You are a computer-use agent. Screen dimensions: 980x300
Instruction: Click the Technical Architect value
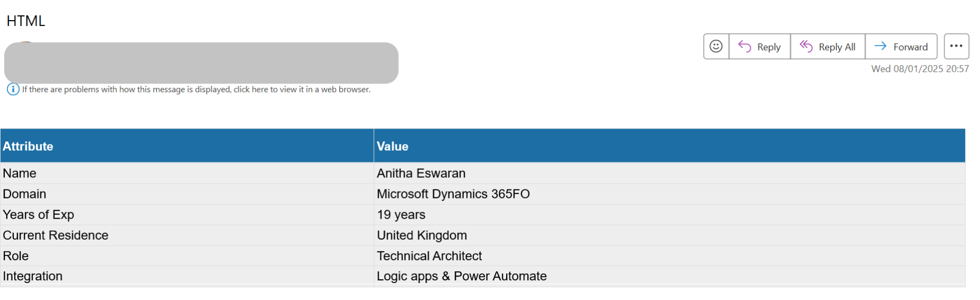click(429, 256)
